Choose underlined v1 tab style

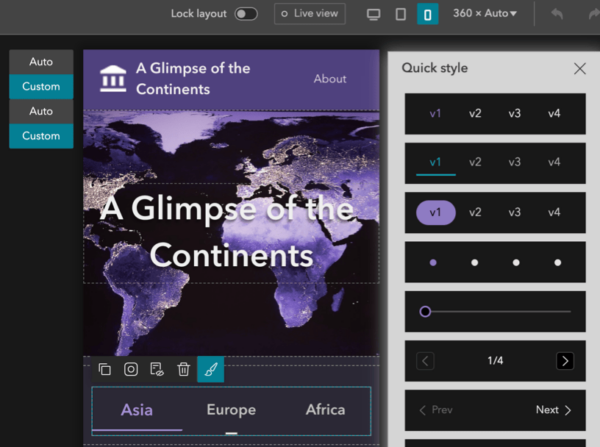(x=435, y=162)
